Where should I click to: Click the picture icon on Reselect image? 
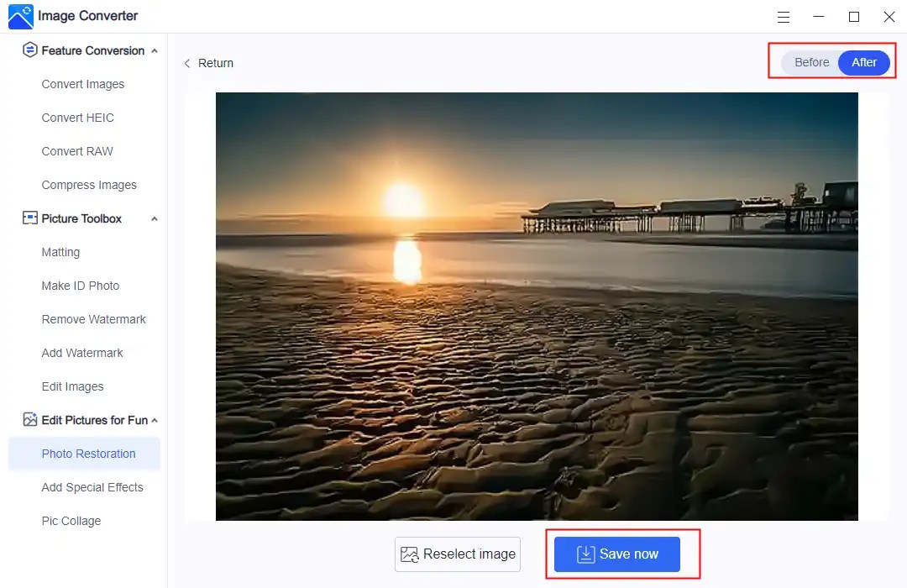[410, 554]
